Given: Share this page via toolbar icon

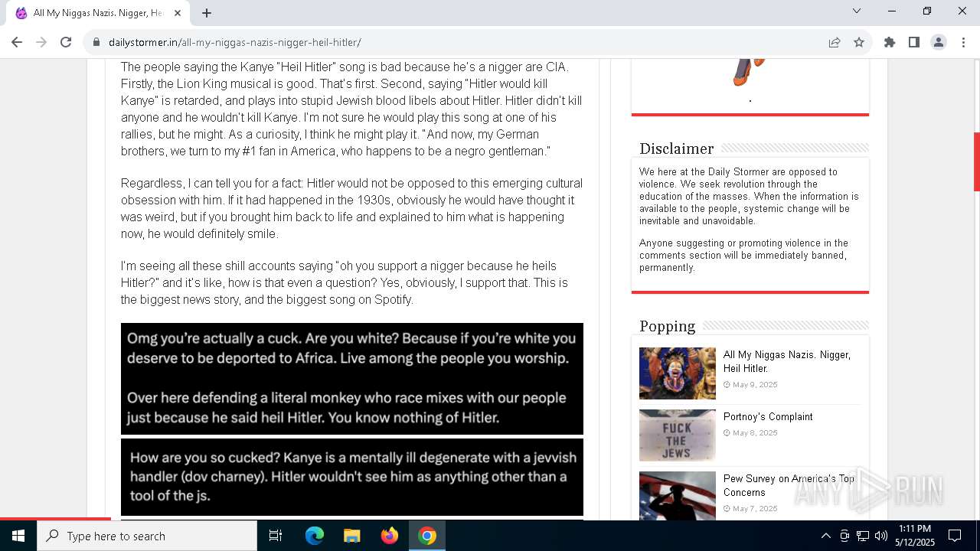Looking at the screenshot, I should [x=835, y=42].
